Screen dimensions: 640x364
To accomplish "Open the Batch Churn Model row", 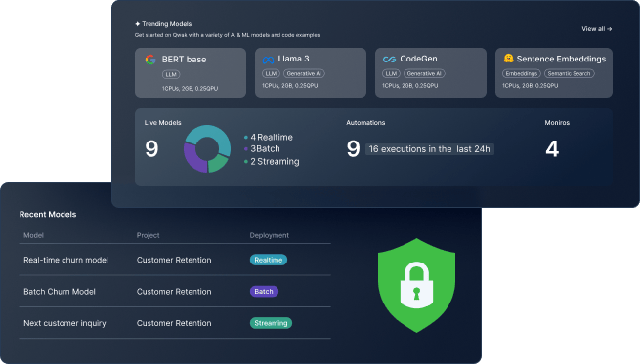I will click(175, 292).
